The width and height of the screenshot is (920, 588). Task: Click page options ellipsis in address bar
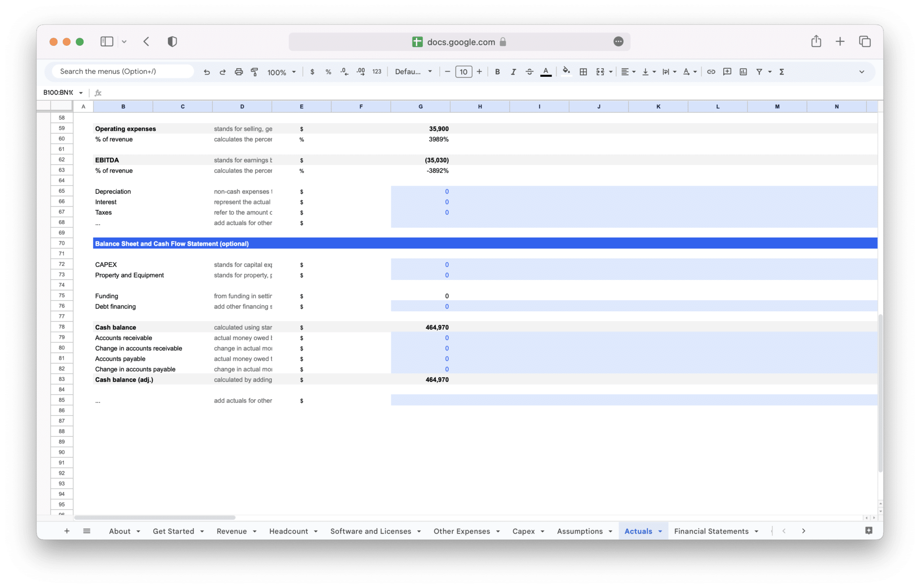(619, 41)
